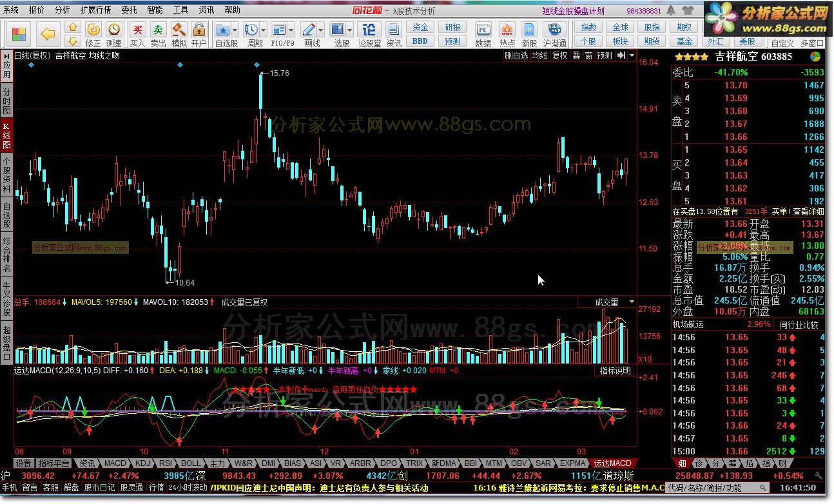
Task: Click the 短线金股操盘计划 promo link
Action: [574, 11]
